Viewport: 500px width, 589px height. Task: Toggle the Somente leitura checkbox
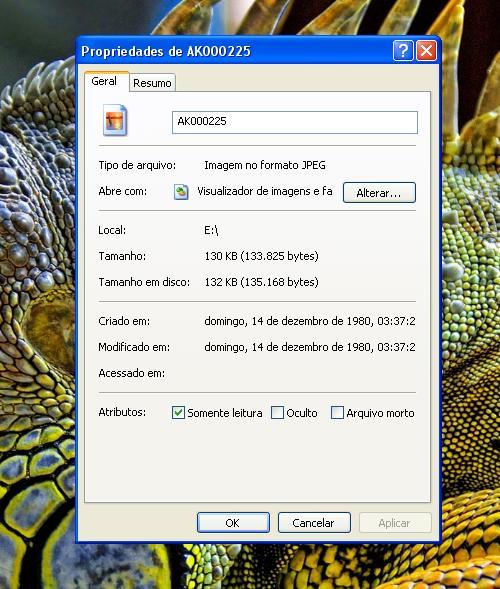178,412
